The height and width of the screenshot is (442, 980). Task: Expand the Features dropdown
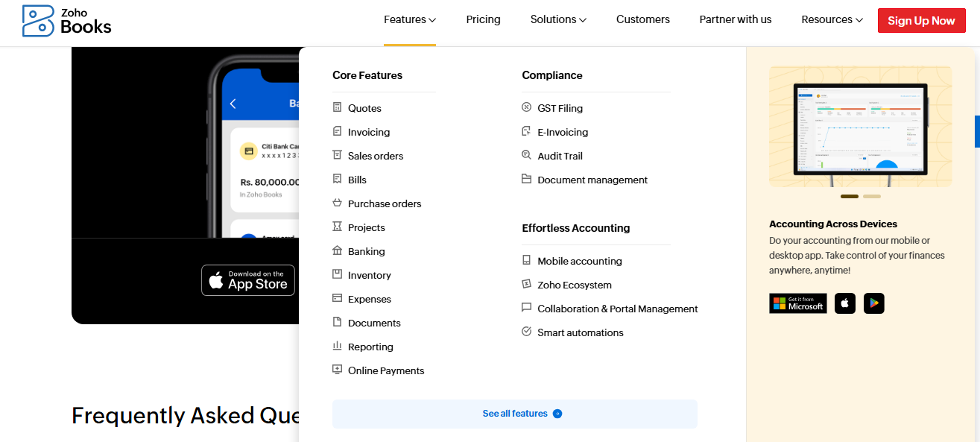(x=409, y=19)
